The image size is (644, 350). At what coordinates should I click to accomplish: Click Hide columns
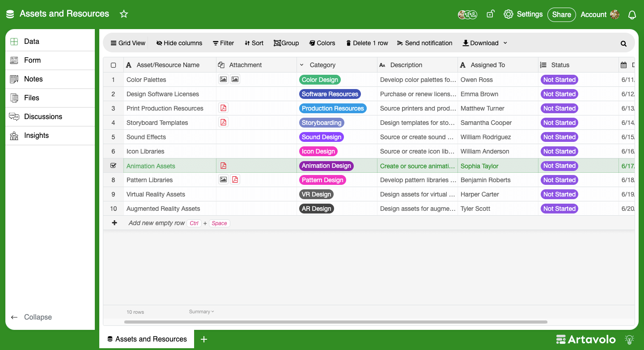click(179, 43)
